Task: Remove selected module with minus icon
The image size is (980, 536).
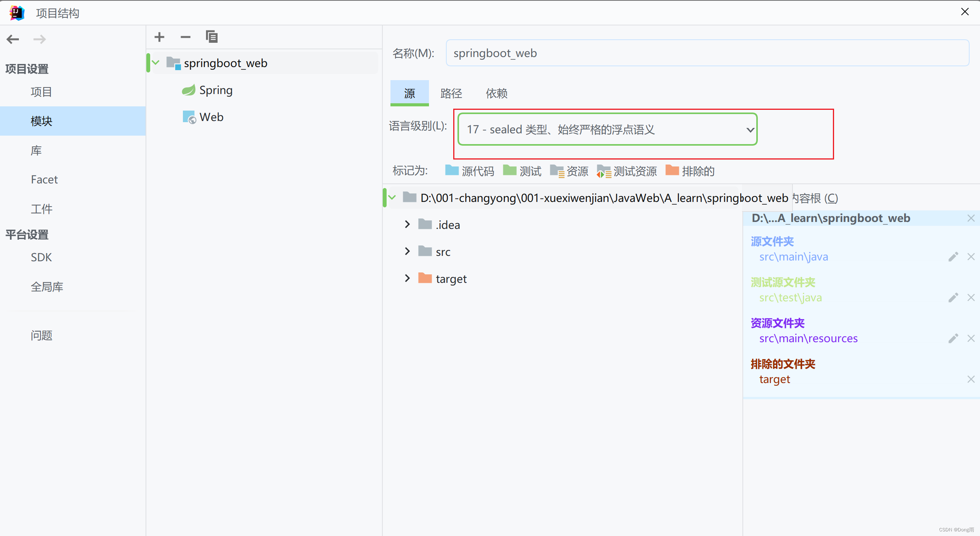Action: pyautogui.click(x=186, y=37)
